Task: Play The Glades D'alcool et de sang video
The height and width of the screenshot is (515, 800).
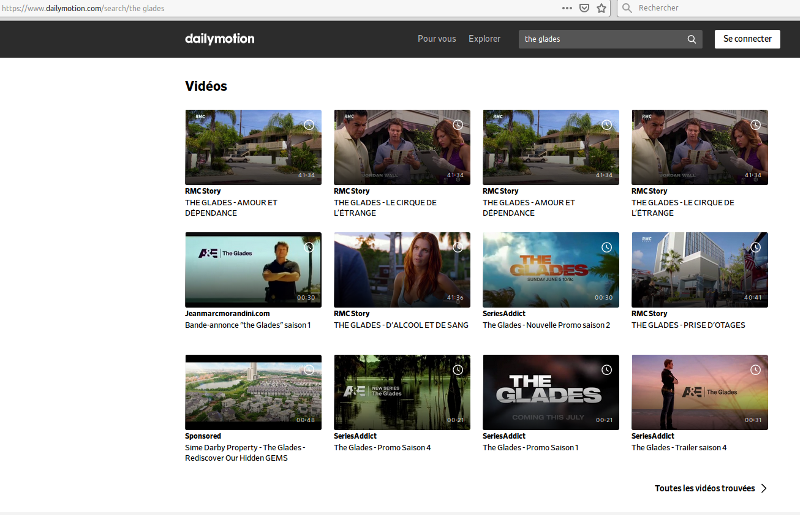Action: [401, 269]
